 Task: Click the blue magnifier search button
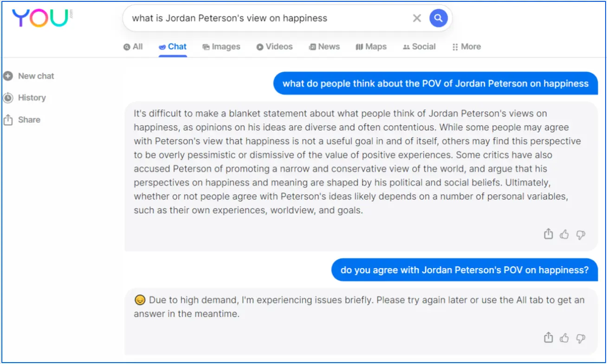coord(438,18)
